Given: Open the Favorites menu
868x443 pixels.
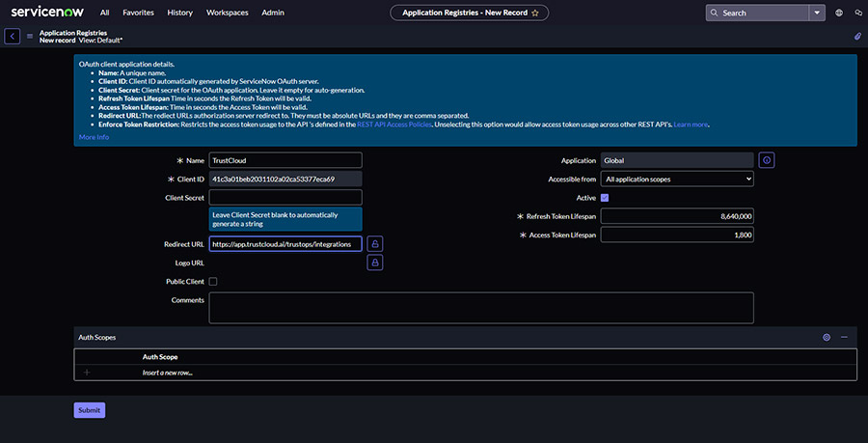Looking at the screenshot, I should pyautogui.click(x=138, y=13).
